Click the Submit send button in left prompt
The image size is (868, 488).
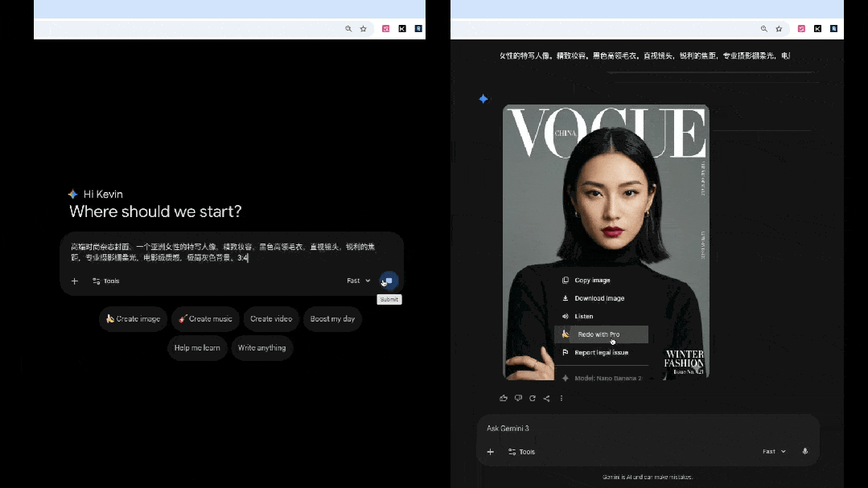(389, 281)
